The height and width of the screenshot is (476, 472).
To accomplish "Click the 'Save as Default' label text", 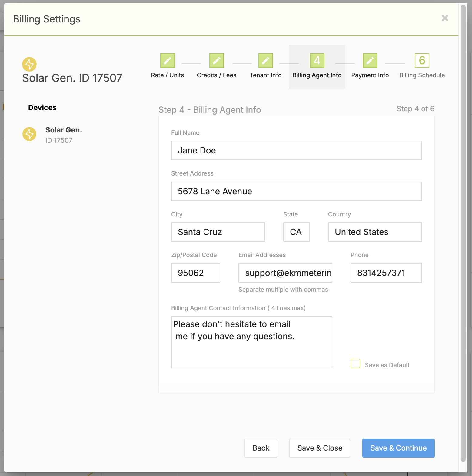I will click(x=387, y=365).
